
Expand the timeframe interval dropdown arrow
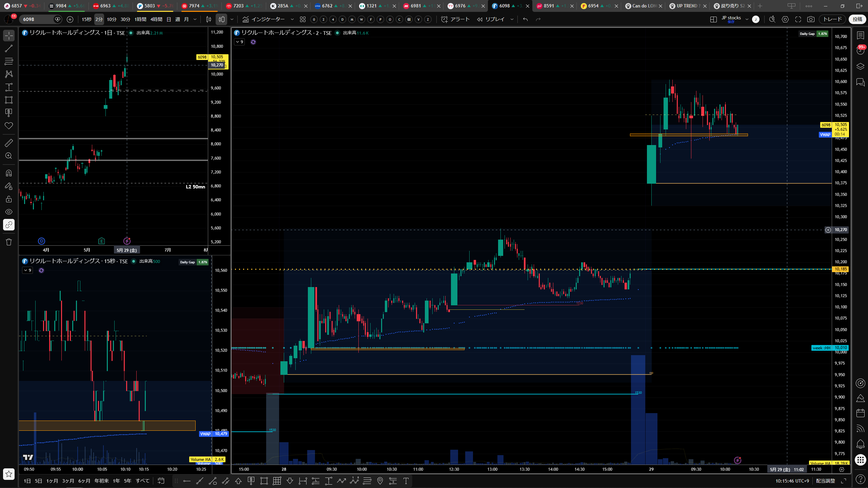pyautogui.click(x=195, y=19)
